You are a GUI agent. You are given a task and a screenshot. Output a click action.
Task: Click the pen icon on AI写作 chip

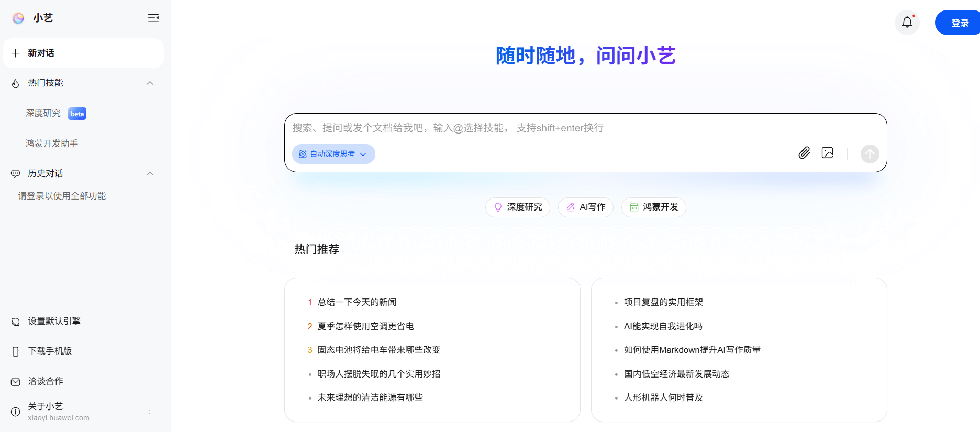pos(571,207)
